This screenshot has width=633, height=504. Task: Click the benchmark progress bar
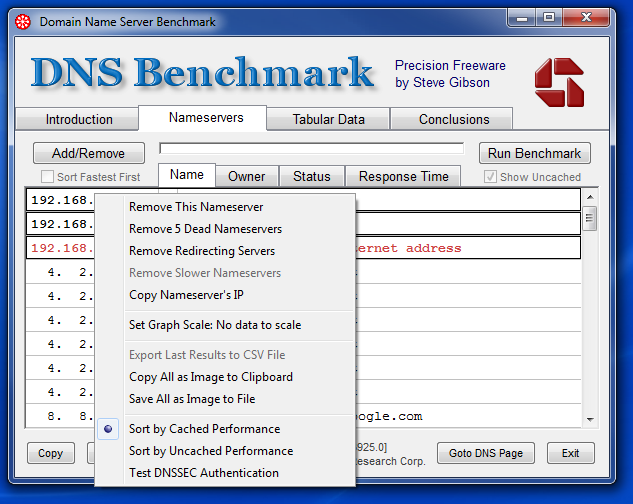[311, 148]
